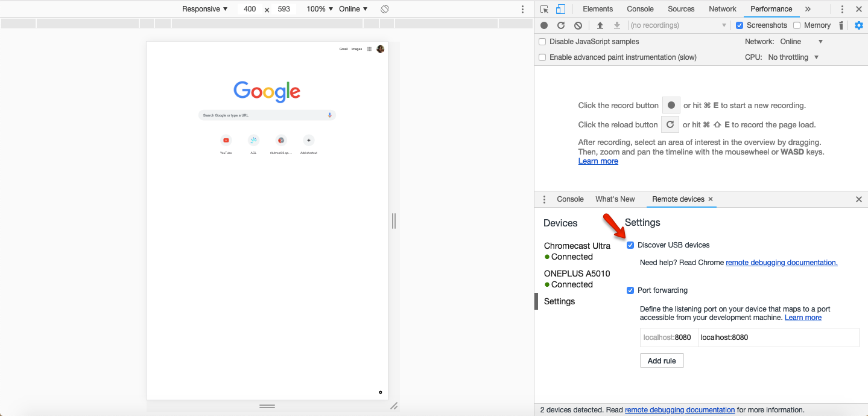The image size is (868, 416).
Task: Enable the Memory checkbox
Action: point(796,25)
